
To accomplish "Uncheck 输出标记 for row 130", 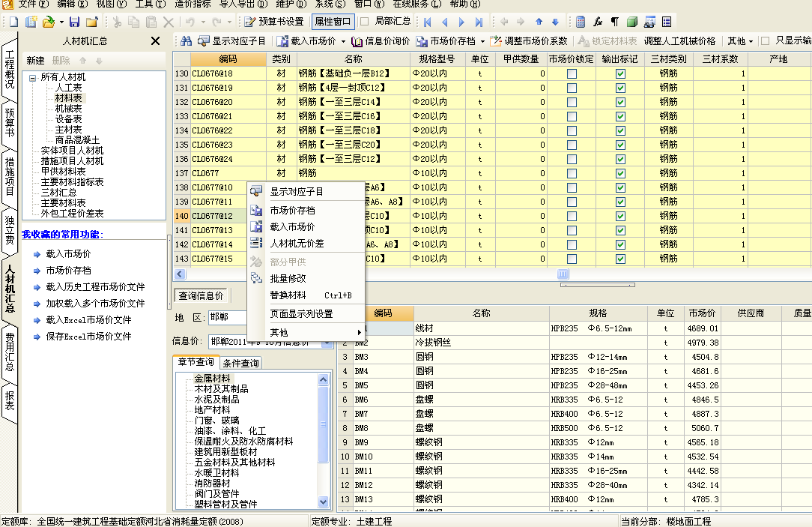I will click(620, 73).
